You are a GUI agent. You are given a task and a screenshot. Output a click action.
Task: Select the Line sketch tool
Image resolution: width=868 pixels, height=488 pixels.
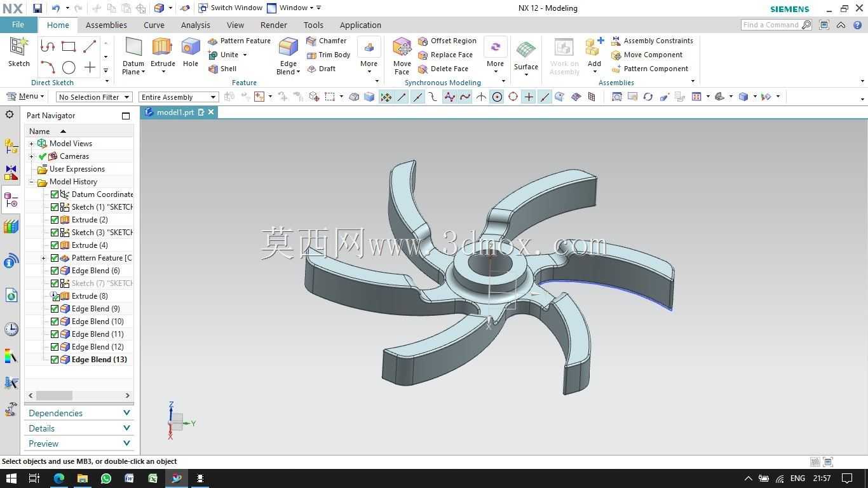pos(90,46)
